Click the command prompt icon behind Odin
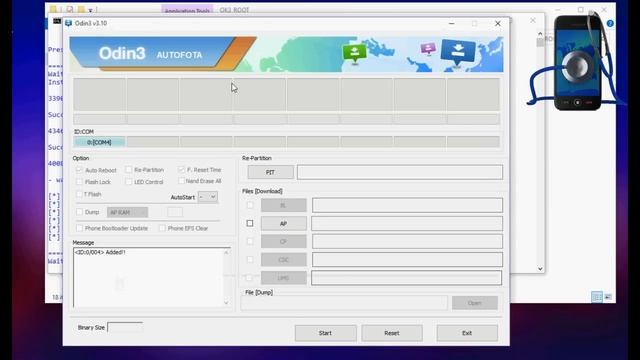 [57, 21]
